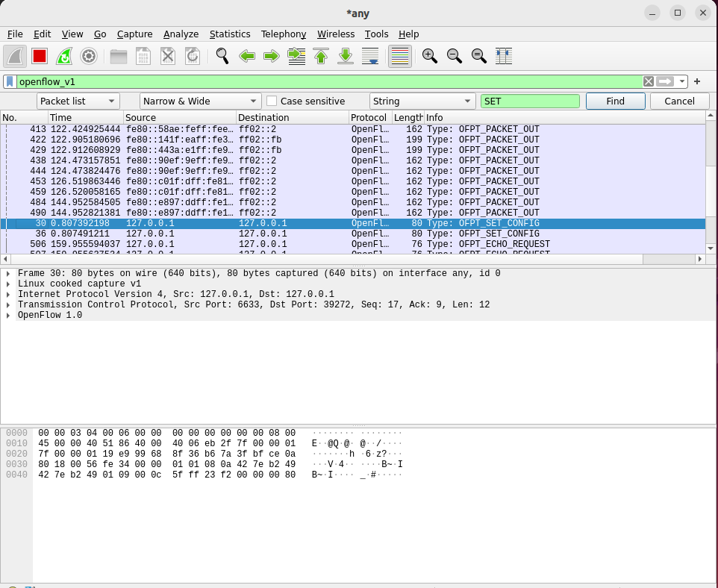Click hex offset 0020 in bytes pane
This screenshot has width=718, height=588.
tap(16, 454)
